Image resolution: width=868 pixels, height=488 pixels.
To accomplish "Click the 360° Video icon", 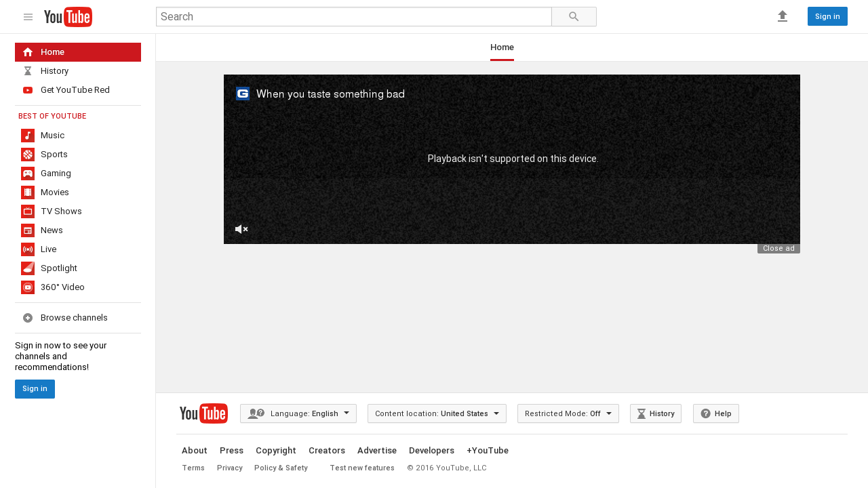I will click(28, 287).
